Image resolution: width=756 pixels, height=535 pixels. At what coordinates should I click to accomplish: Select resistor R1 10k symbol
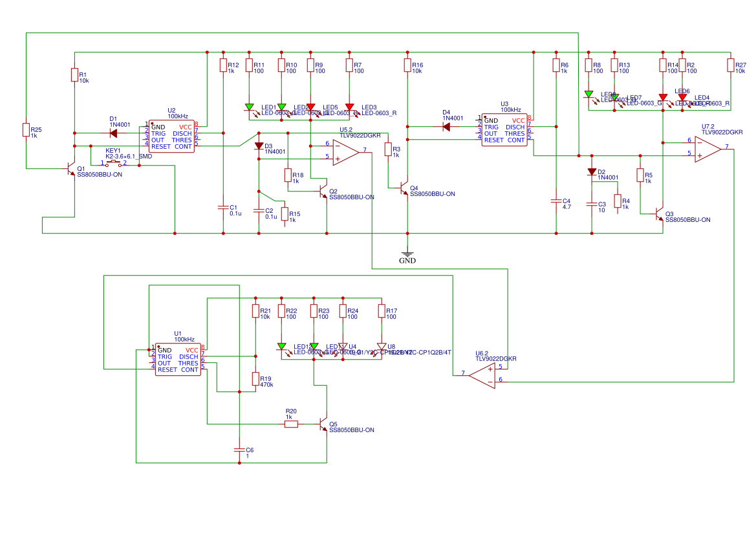[75, 75]
